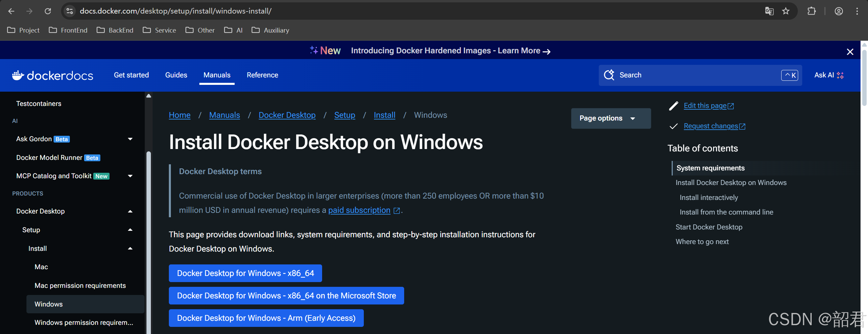Open the browser extensions puzzle icon

812,11
